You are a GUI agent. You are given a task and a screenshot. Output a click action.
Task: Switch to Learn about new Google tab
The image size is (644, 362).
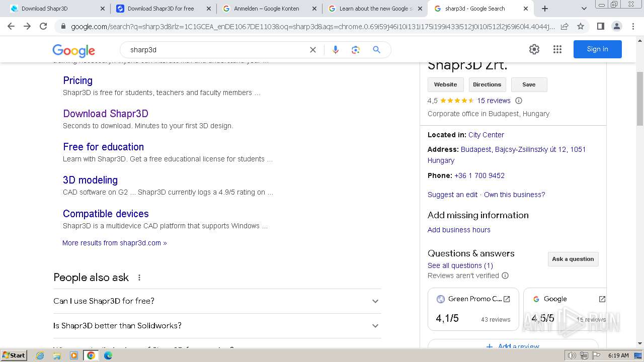375,9
